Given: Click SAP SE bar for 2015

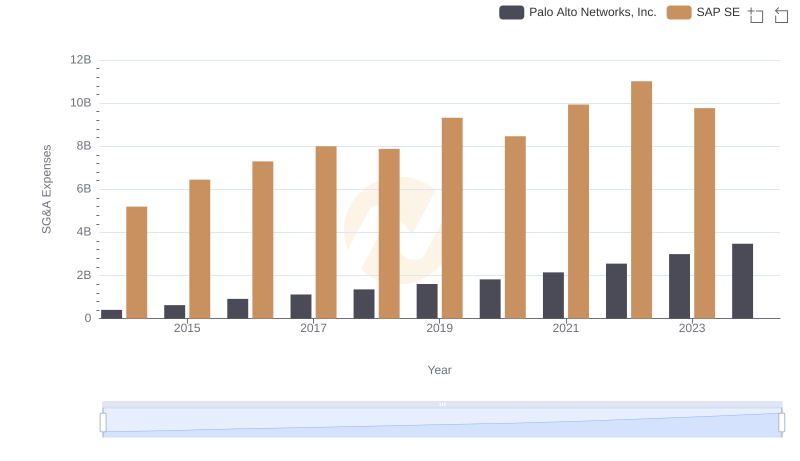Looking at the screenshot, I should click(199, 249).
